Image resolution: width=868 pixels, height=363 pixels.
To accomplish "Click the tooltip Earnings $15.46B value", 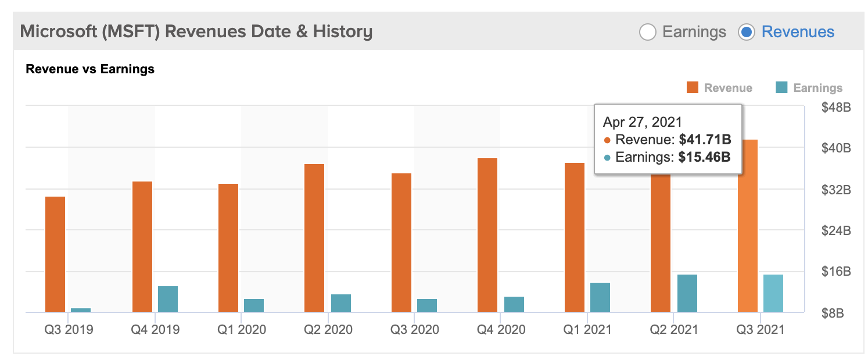I will 704,156.
